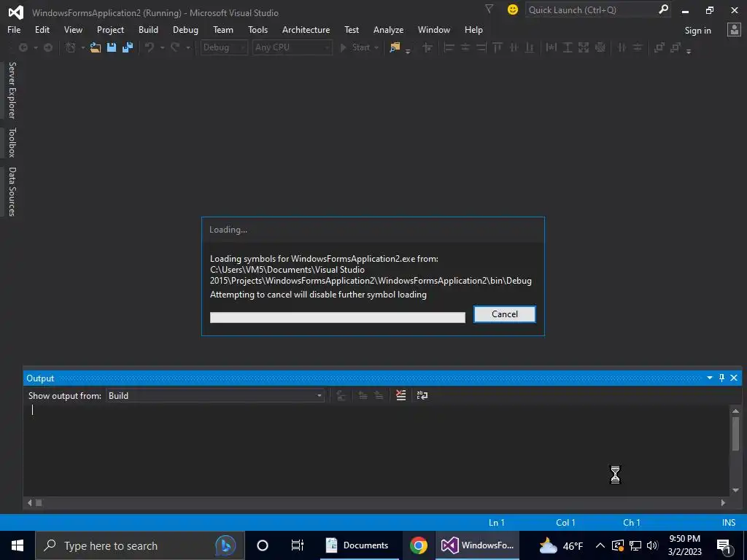Toggle auto-hide pin on Output panel
Screen dimensions: 747x560
(721, 378)
